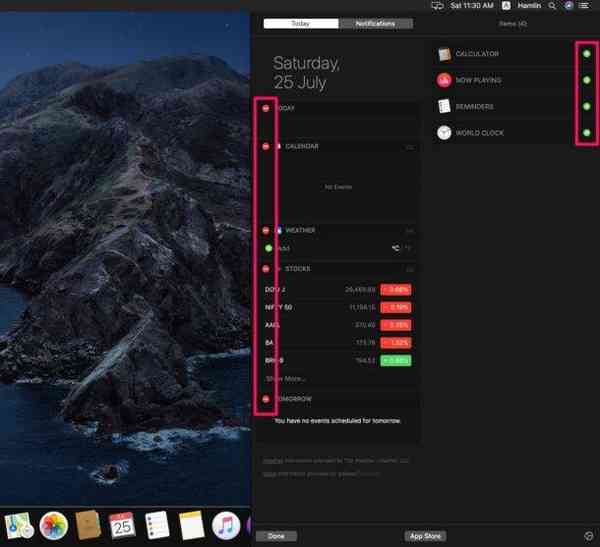Viewport: 600px width, 547px height.
Task: Switch to the Today tab
Action: (x=301, y=24)
